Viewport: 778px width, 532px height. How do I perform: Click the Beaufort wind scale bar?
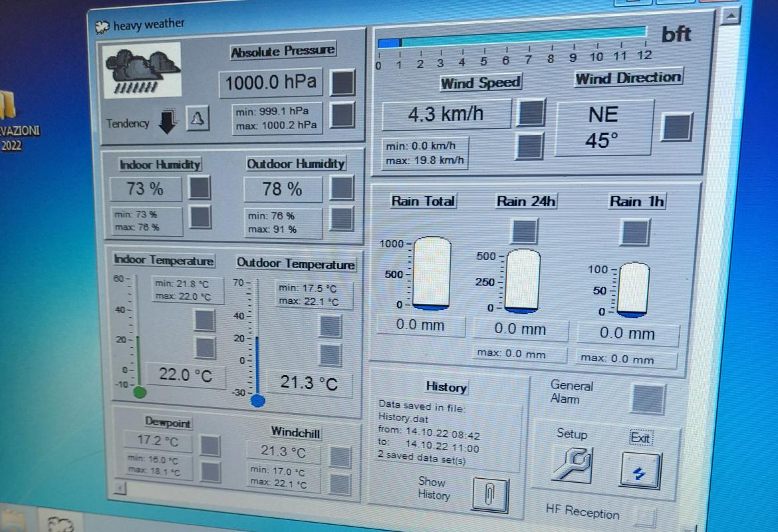click(x=512, y=40)
